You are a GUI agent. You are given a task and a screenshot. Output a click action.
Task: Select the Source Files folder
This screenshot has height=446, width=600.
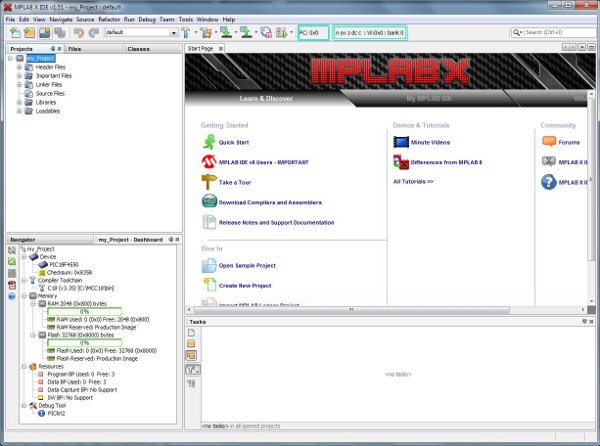click(x=50, y=93)
